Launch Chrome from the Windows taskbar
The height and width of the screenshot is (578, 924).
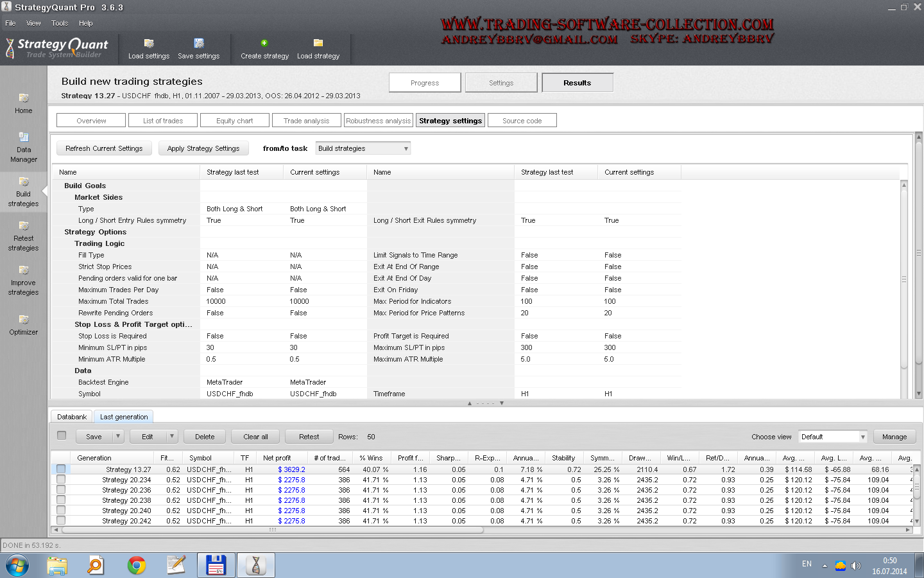pos(136,565)
